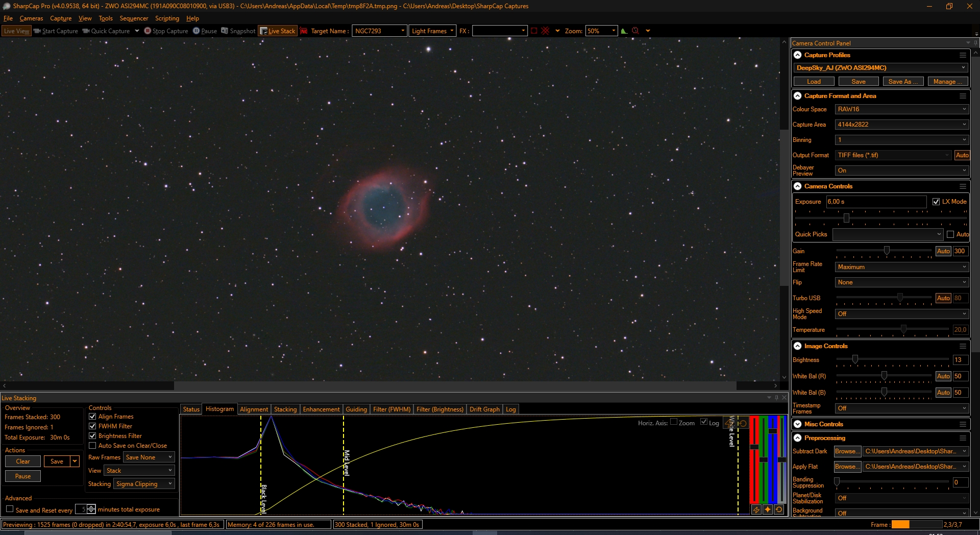Open the Capture Area 4144x2822 dropdown
Image resolution: width=980 pixels, height=535 pixels.
[x=901, y=125]
